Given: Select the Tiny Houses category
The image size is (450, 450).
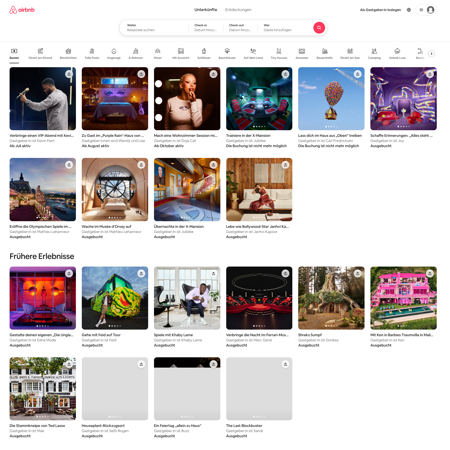Looking at the screenshot, I should 279,54.
